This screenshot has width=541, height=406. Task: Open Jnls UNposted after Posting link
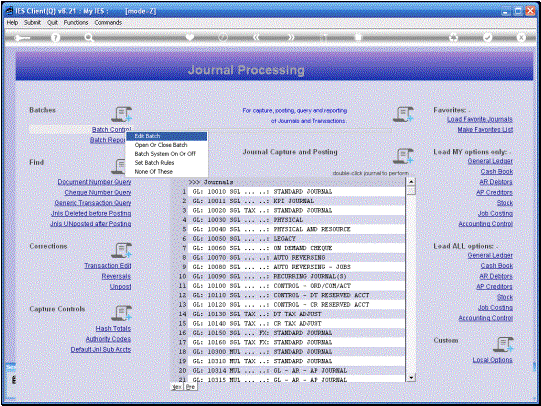pyautogui.click(x=90, y=224)
